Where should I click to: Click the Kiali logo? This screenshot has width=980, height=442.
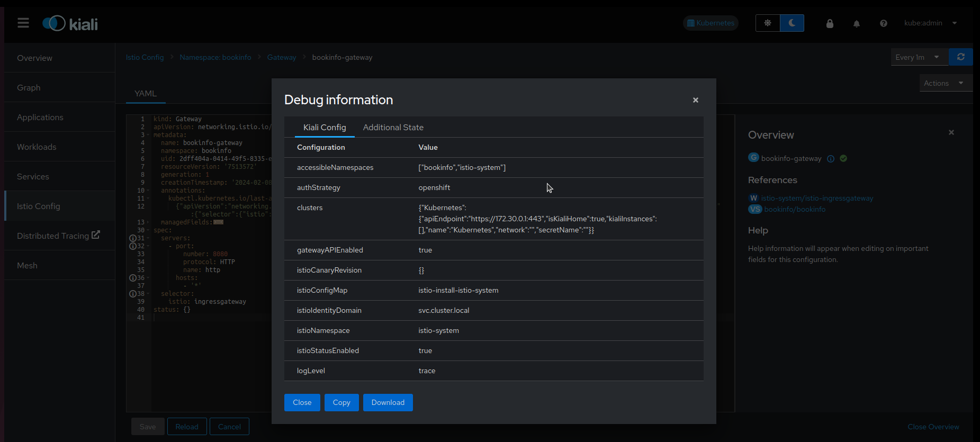click(x=70, y=24)
